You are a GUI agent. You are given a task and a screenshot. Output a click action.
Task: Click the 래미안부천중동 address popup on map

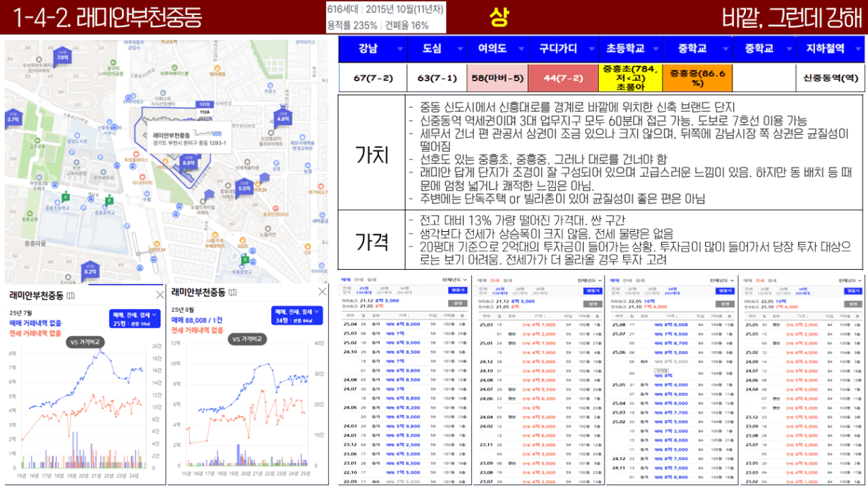pos(190,138)
